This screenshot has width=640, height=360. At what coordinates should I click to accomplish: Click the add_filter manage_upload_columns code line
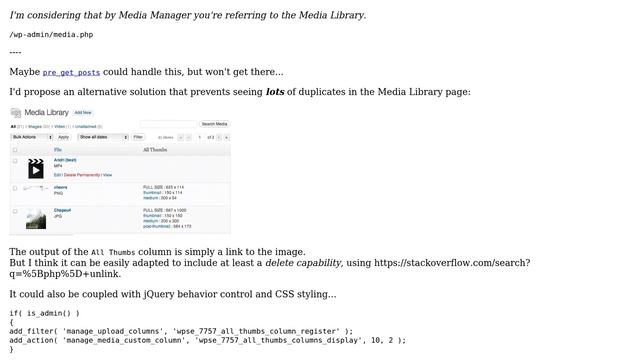click(181, 331)
